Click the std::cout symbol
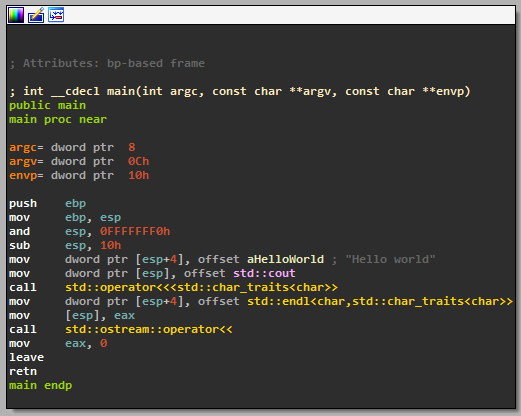 pyautogui.click(x=264, y=274)
